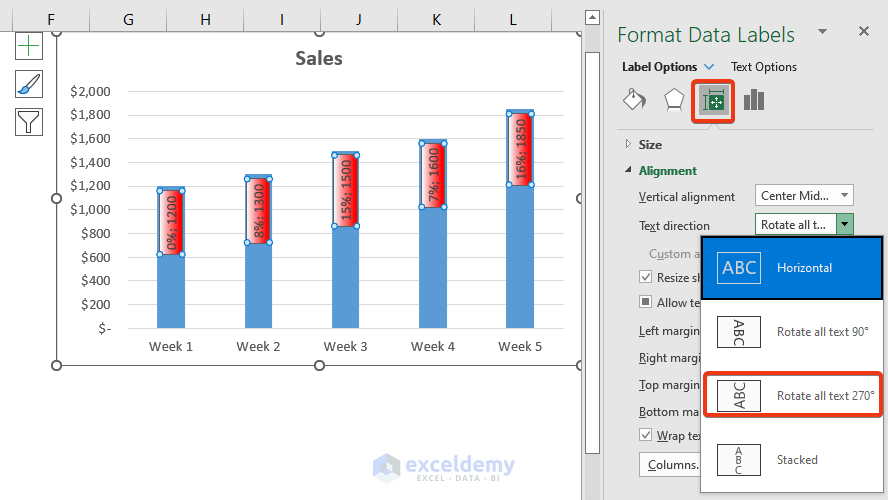Click the $2,000 axis value
This screenshot has height=500, width=888.
90,91
